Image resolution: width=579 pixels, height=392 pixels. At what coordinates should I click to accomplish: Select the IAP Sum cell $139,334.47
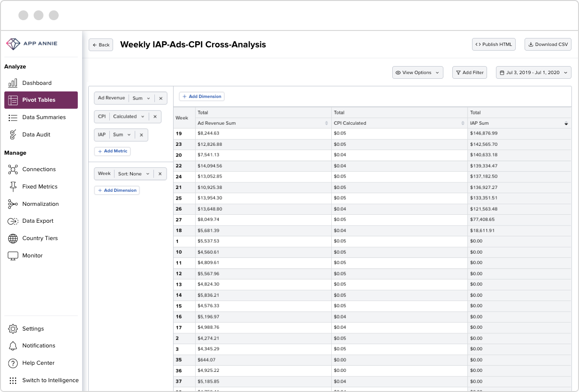pyautogui.click(x=519, y=166)
